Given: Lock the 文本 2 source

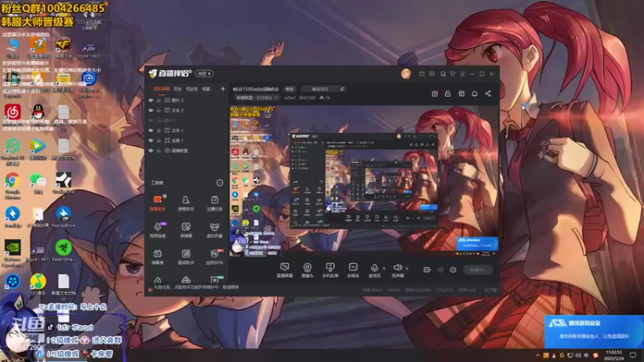Looking at the screenshot, I should tap(159, 110).
